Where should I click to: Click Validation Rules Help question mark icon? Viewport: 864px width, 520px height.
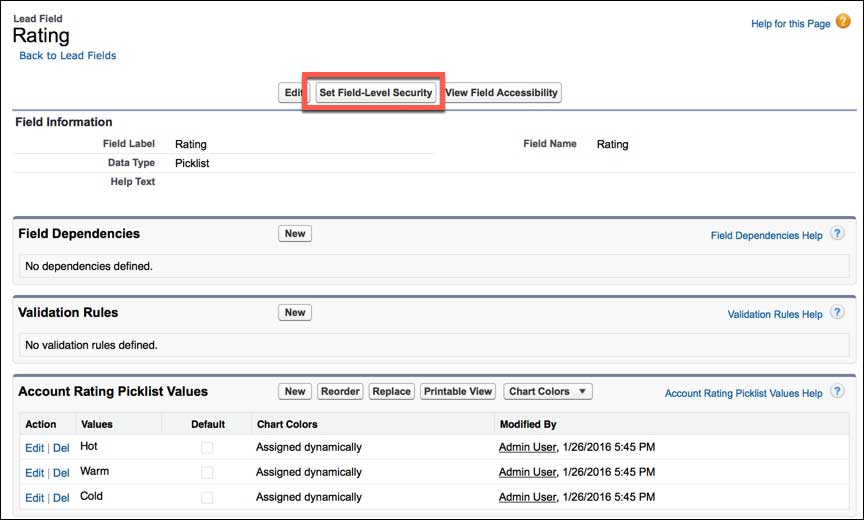(x=837, y=314)
